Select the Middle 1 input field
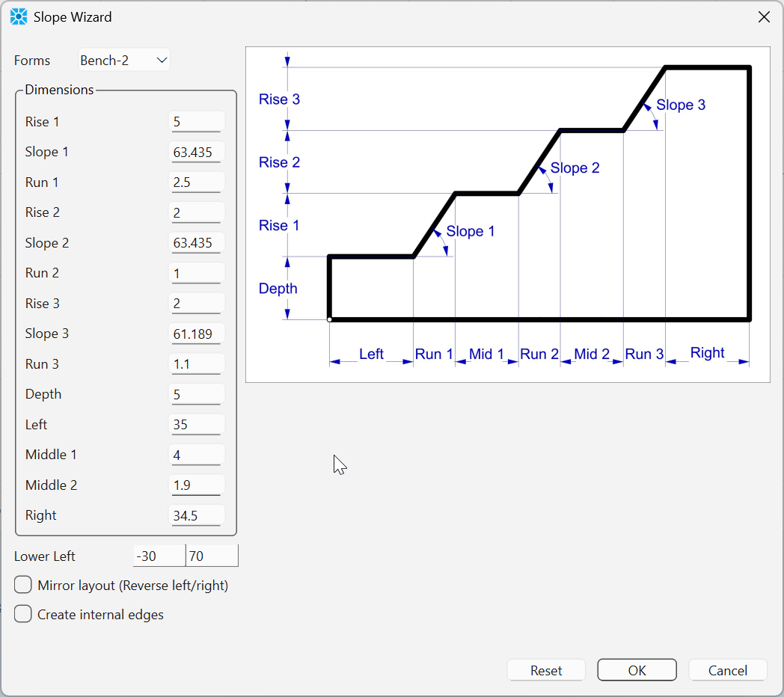This screenshot has height=697, width=784. [197, 455]
